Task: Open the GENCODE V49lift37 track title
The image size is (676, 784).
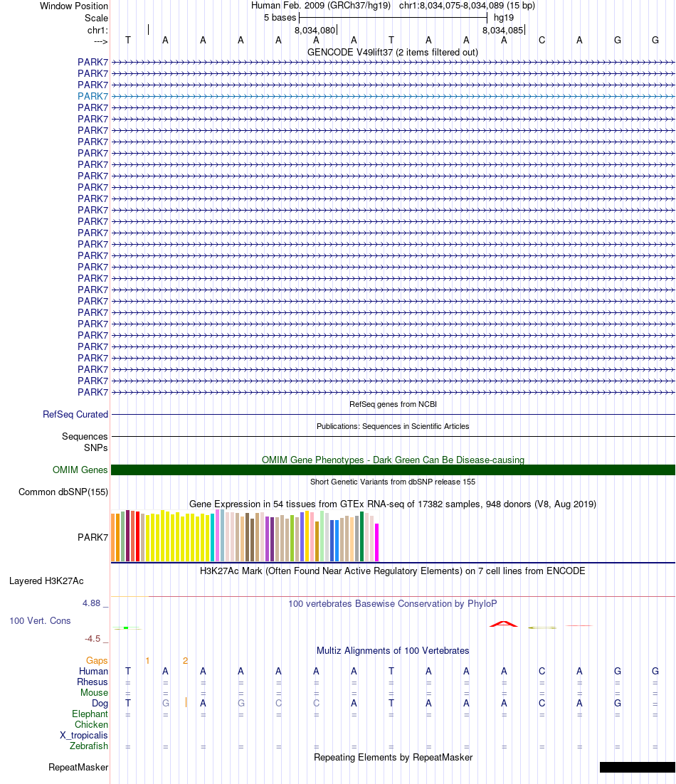Action: [393, 52]
